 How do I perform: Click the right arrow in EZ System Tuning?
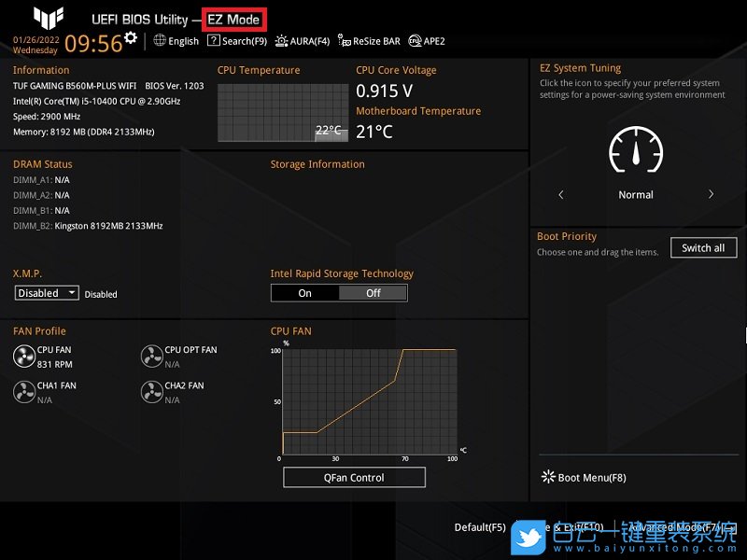[711, 194]
